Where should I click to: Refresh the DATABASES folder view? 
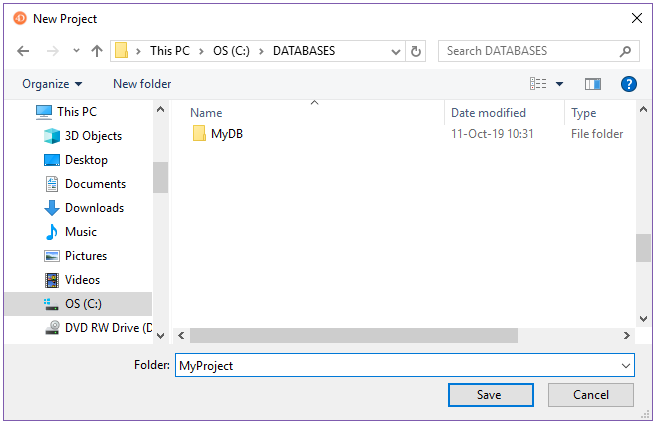[416, 51]
